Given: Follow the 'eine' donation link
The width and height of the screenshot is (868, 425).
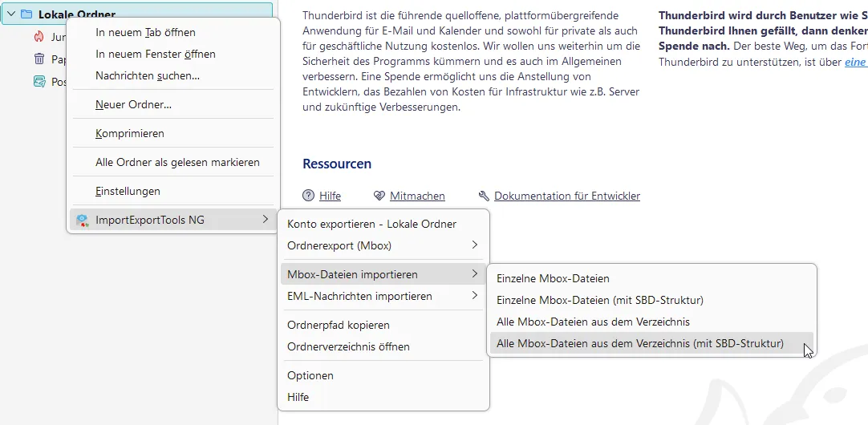Looking at the screenshot, I should click(856, 63).
